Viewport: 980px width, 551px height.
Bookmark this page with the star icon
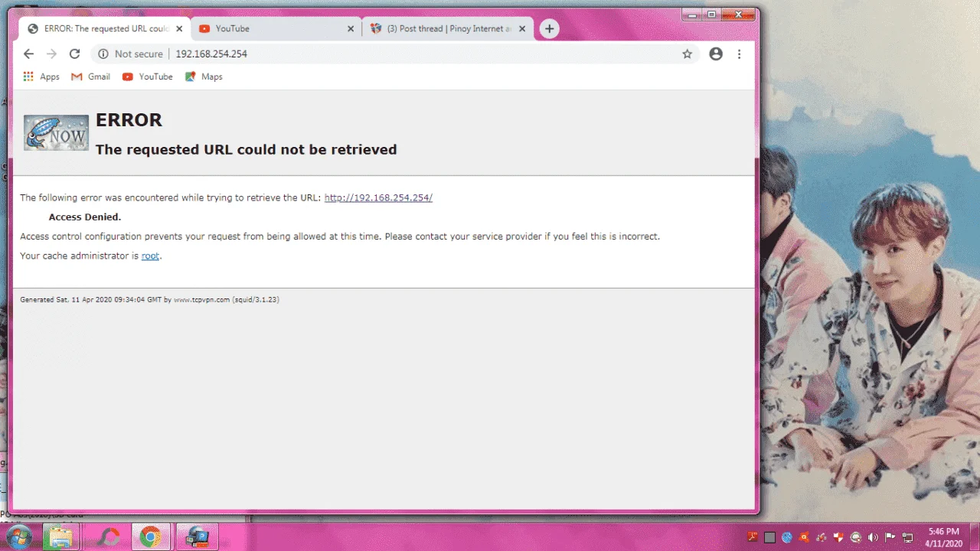(687, 54)
